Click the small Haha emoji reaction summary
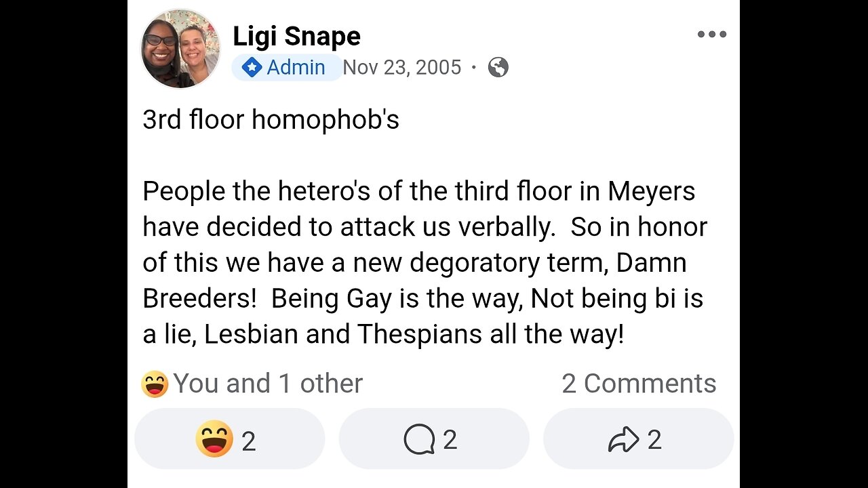 click(x=155, y=384)
